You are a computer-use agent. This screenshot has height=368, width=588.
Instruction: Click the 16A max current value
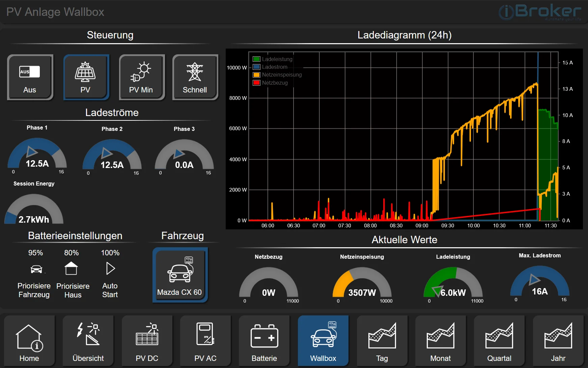click(540, 291)
